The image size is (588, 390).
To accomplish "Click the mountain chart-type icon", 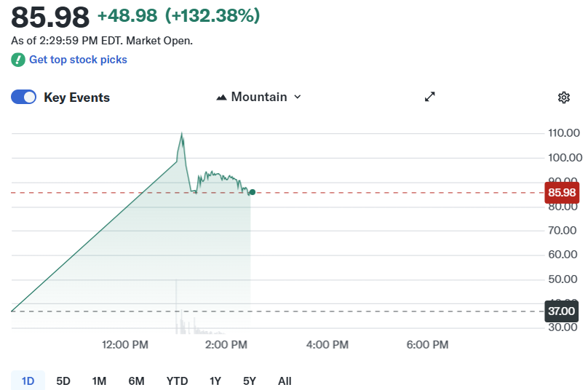I will [222, 97].
